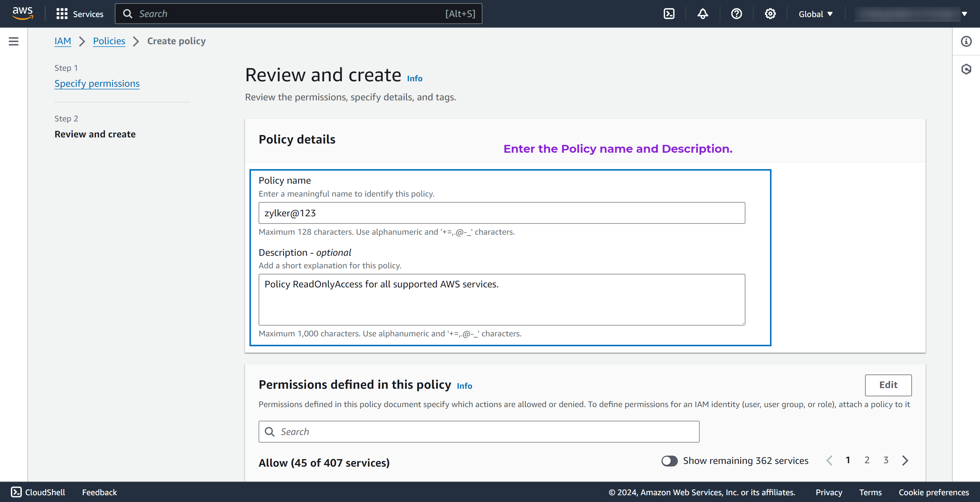The height and width of the screenshot is (502, 980).
Task: Click Info next to Review and create
Action: coord(414,78)
